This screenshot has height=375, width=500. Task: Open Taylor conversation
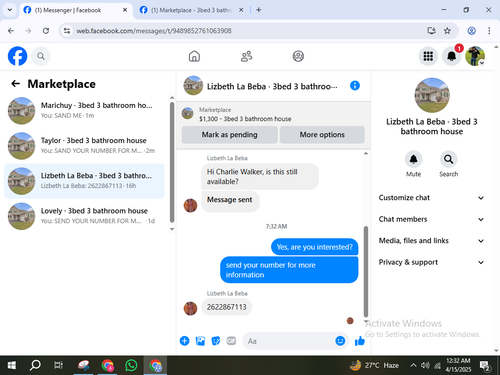point(84,146)
